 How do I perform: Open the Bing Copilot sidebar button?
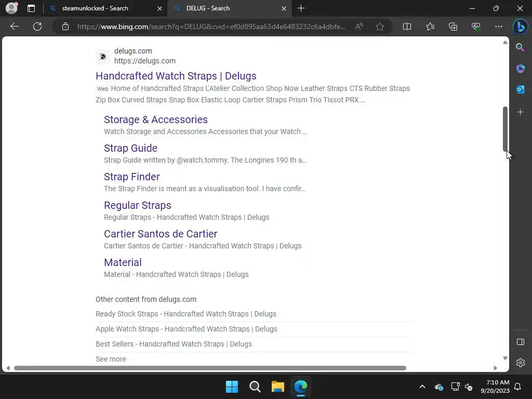520,26
